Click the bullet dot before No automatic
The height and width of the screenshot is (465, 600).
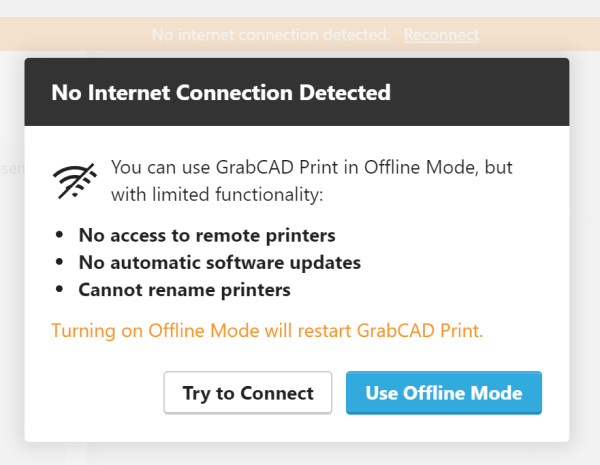point(59,262)
